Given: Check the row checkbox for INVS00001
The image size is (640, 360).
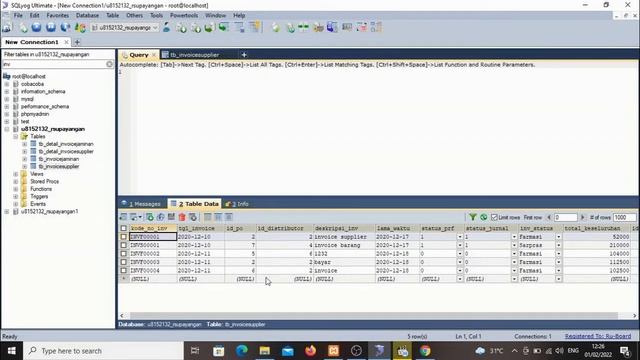Looking at the screenshot, I should click(123, 245).
